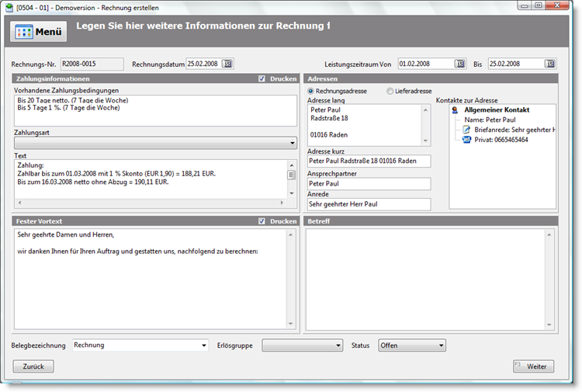Click the Zurück button
Screen dimensions: 582x392
tap(33, 366)
